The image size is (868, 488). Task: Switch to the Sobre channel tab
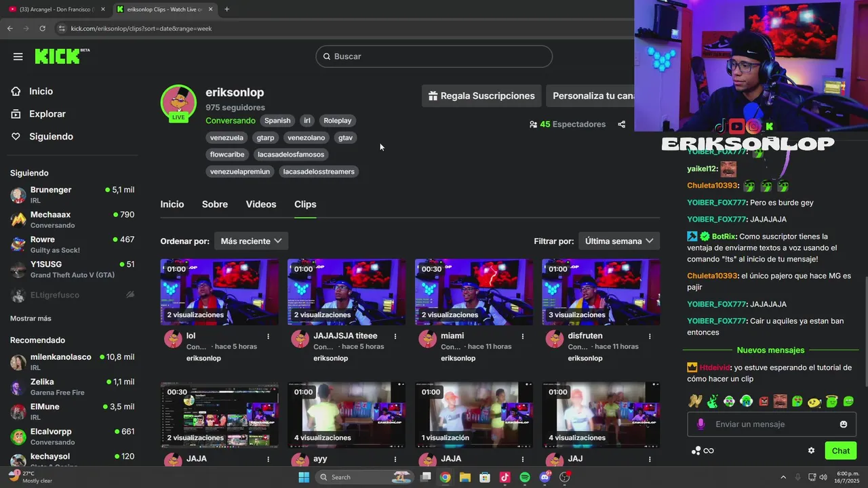click(x=215, y=204)
